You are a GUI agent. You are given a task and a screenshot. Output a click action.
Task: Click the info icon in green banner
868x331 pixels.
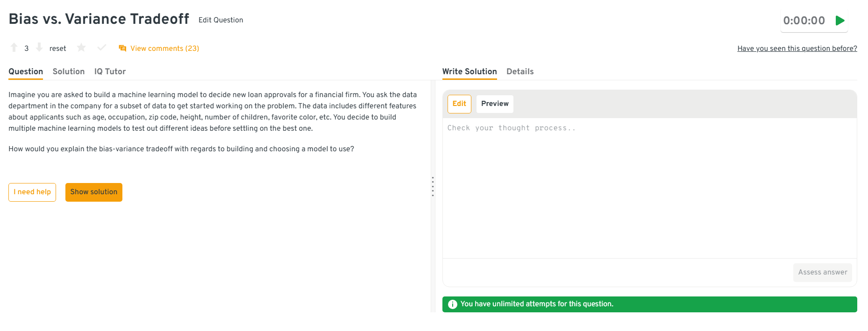[452, 304]
